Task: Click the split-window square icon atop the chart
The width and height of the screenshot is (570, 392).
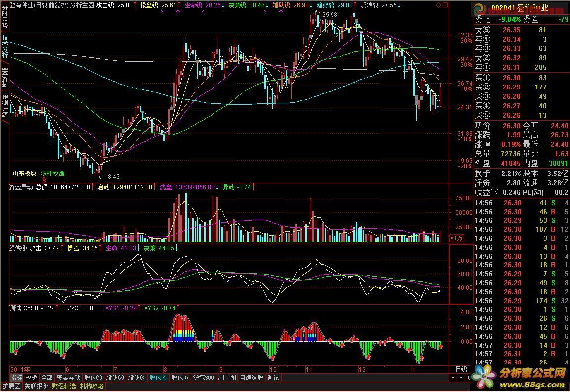Action: 445,5
